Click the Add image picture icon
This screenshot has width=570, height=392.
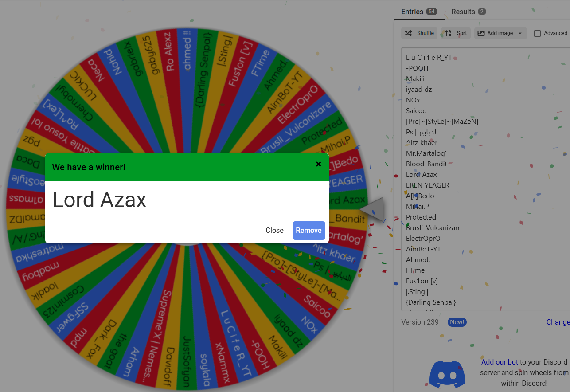[481, 33]
